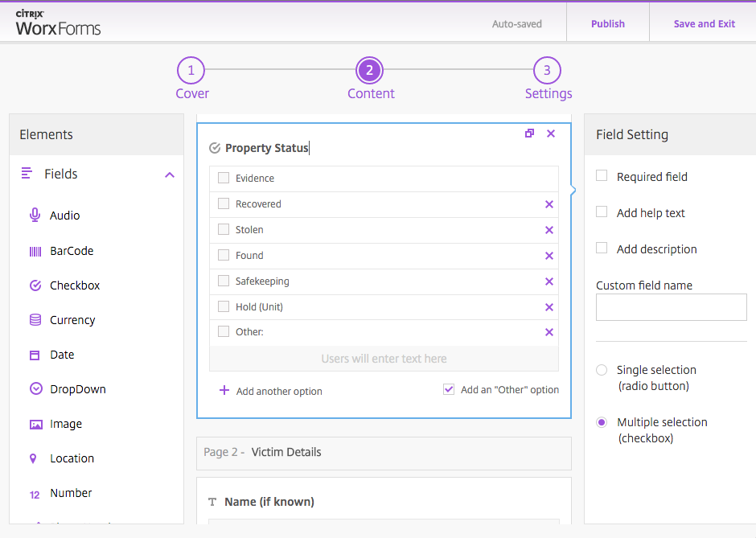Delete the Property Status field
This screenshot has height=538, width=756.
(x=551, y=133)
